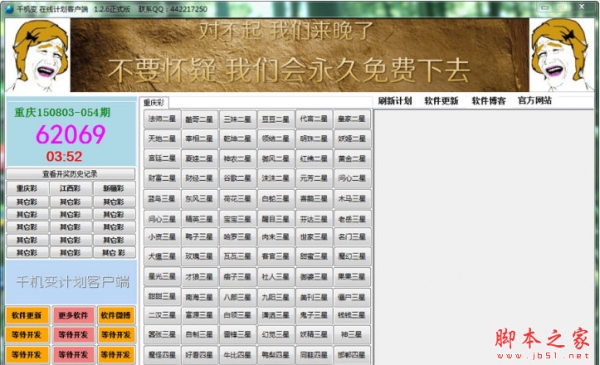Open the 哈罗三星 plan

pyautogui.click(x=238, y=237)
